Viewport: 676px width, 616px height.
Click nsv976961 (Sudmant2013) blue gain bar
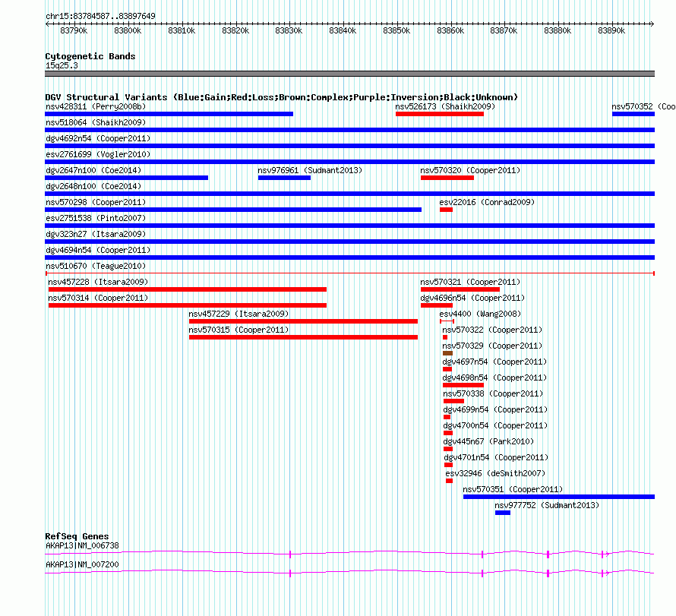[x=284, y=178]
